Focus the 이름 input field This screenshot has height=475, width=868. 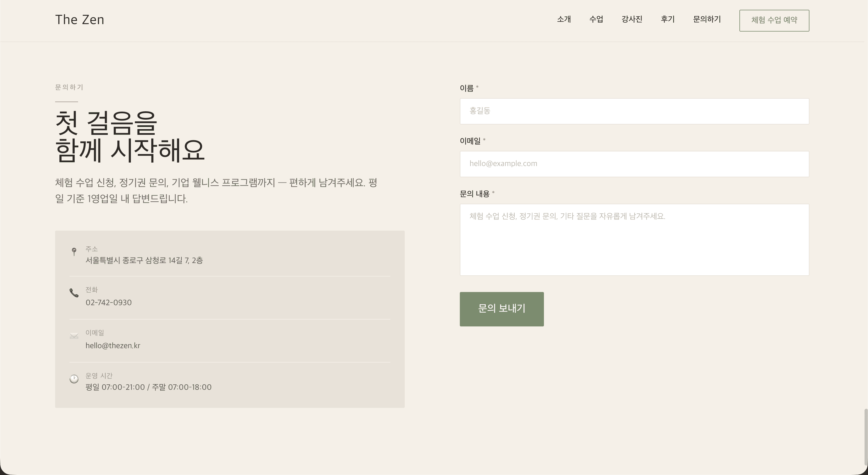point(634,111)
